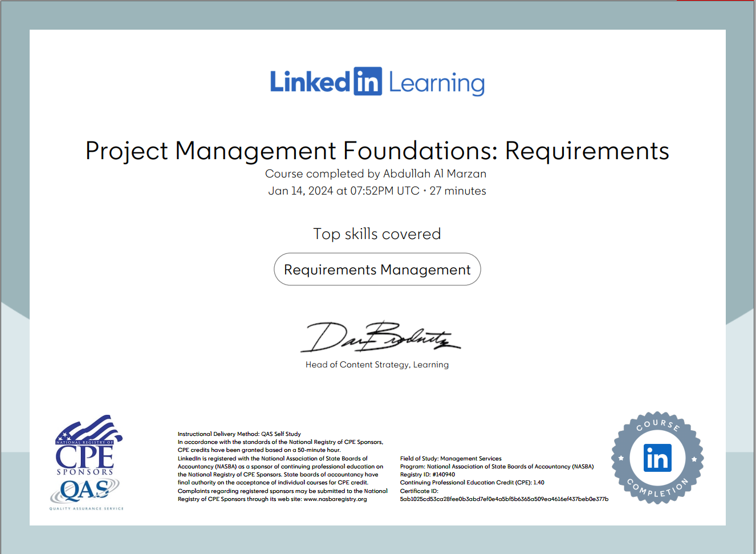
Task: Click the Field of Study Management Services text
Action: click(451, 458)
